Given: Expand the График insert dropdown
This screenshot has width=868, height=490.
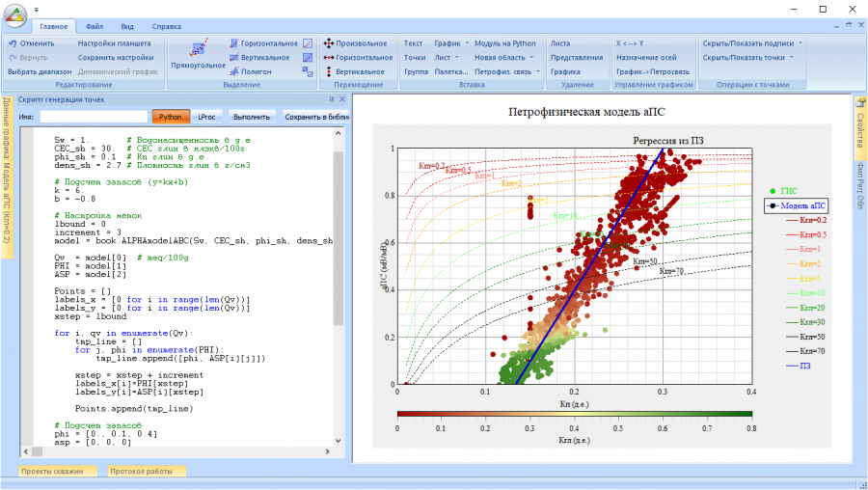Looking at the screenshot, I should [467, 43].
